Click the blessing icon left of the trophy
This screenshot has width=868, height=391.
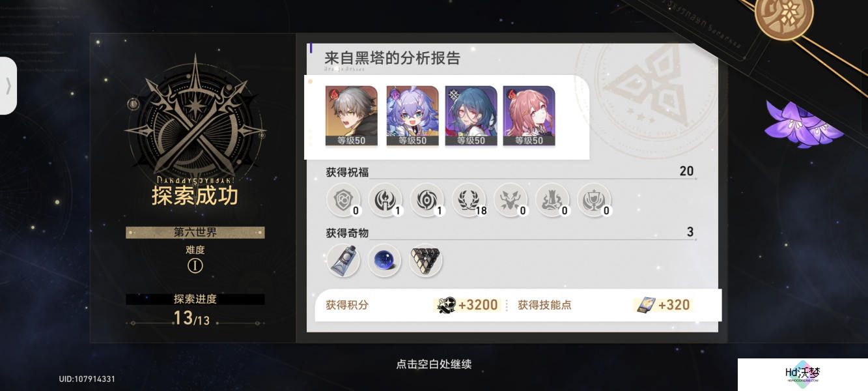point(552,199)
